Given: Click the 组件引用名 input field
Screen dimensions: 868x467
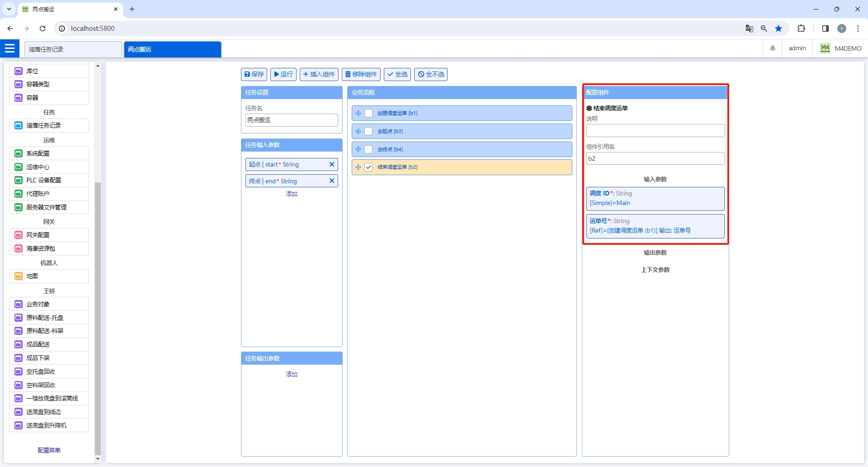Looking at the screenshot, I should point(655,158).
